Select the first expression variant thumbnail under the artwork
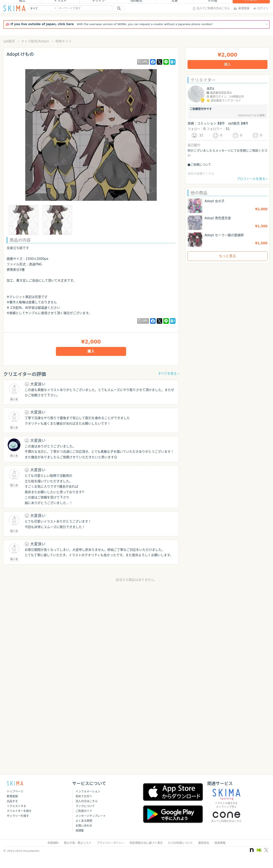 point(23,220)
